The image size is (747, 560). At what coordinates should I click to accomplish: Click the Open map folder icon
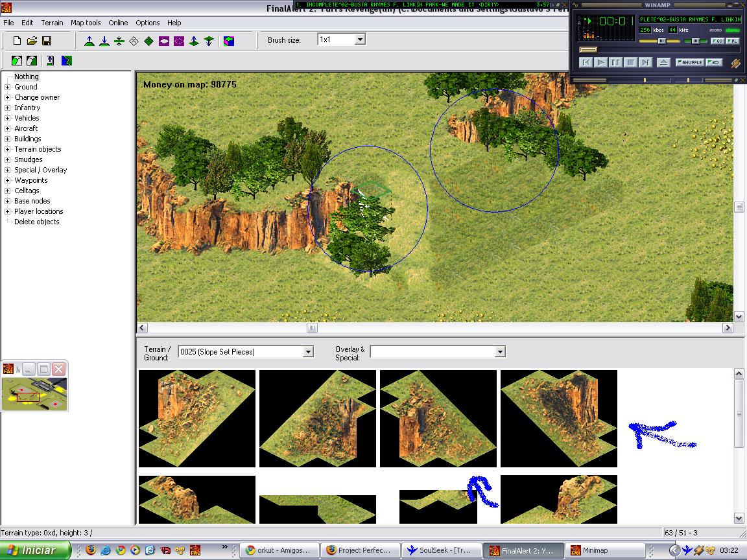pyautogui.click(x=32, y=41)
